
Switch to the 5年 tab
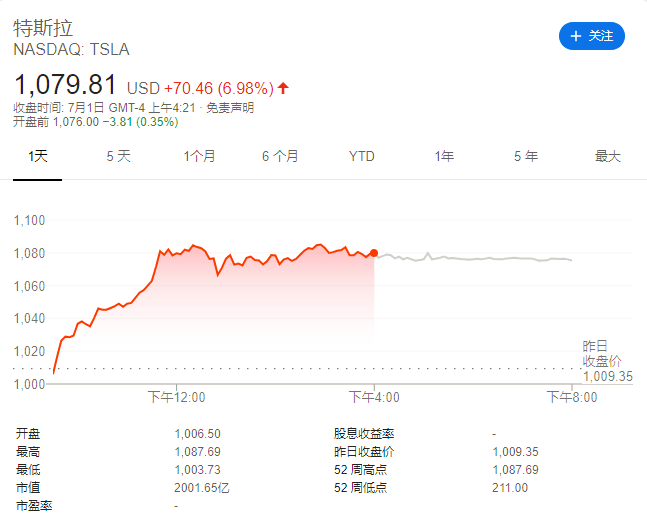[x=526, y=156]
